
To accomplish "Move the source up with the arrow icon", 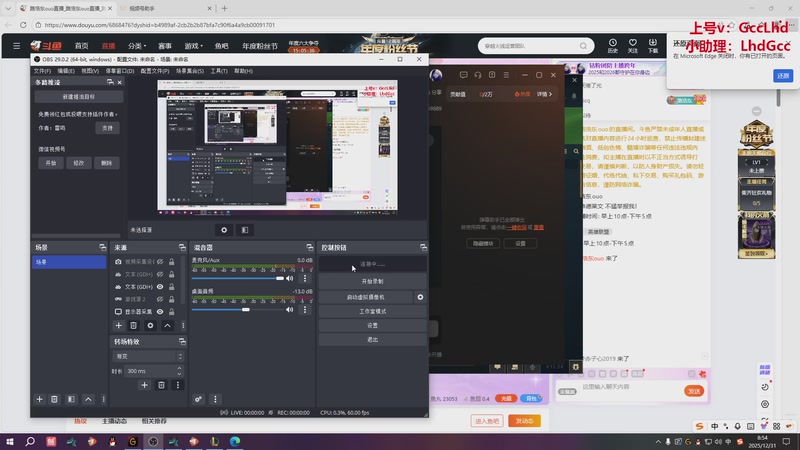I will pyautogui.click(x=167, y=326).
